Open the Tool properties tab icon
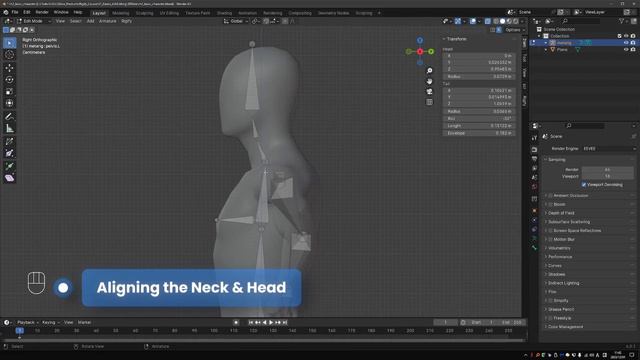The width and height of the screenshot is (640, 360). point(534,138)
